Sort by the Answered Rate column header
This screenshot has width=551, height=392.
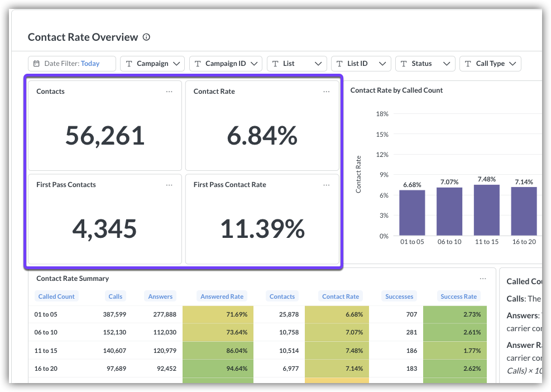click(x=222, y=297)
